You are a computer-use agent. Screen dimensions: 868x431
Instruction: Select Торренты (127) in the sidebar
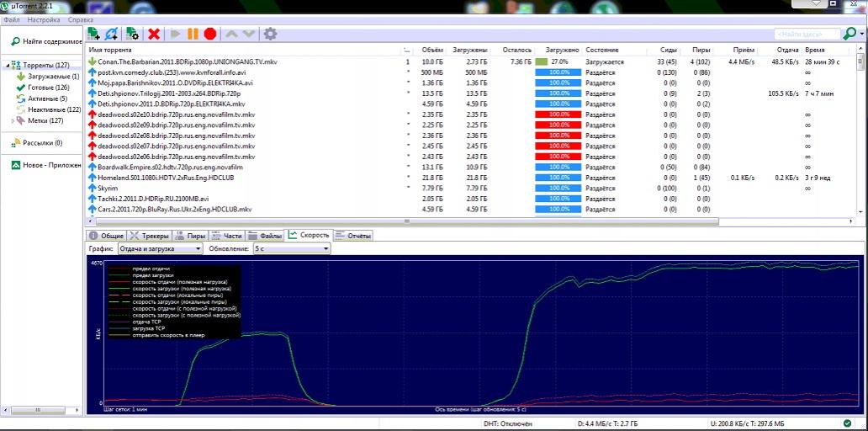[46, 66]
